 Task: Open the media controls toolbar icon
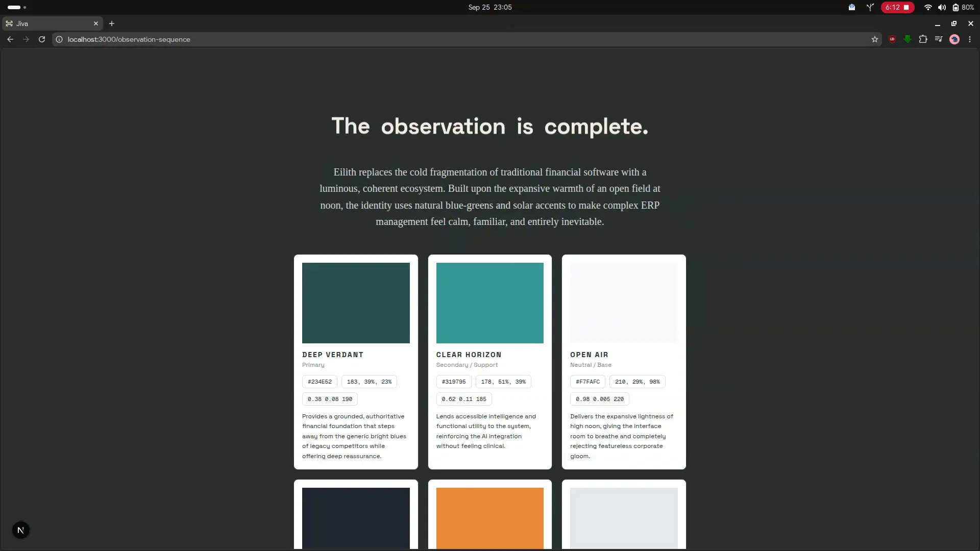tap(939, 39)
